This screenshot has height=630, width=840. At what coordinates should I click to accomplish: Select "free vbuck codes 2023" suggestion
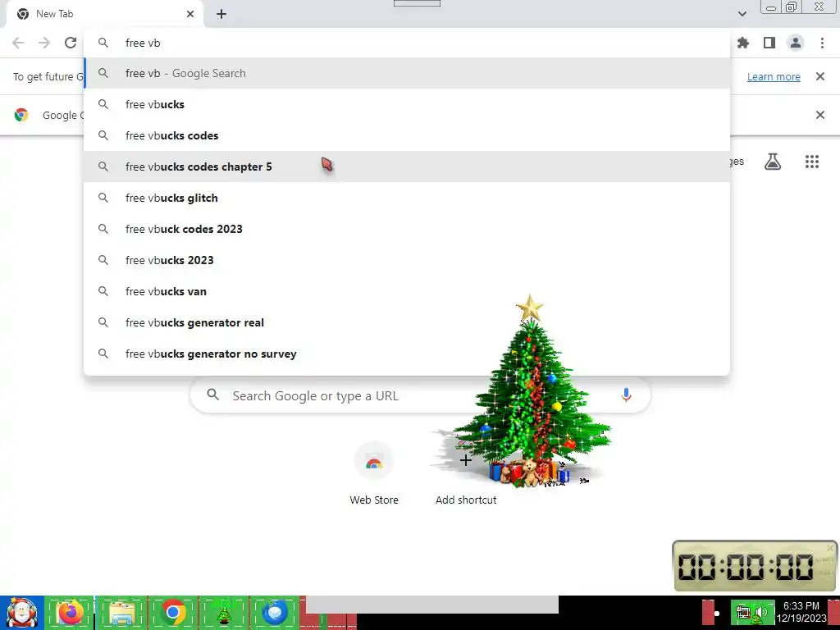pos(407,229)
